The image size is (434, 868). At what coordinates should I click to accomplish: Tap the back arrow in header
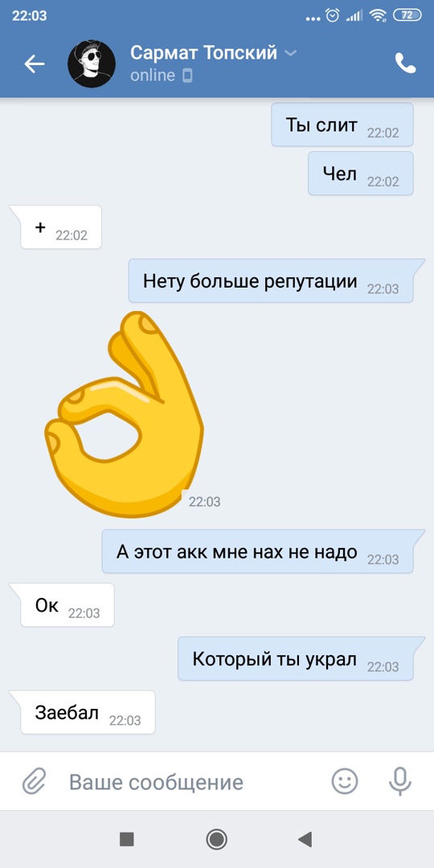[35, 64]
